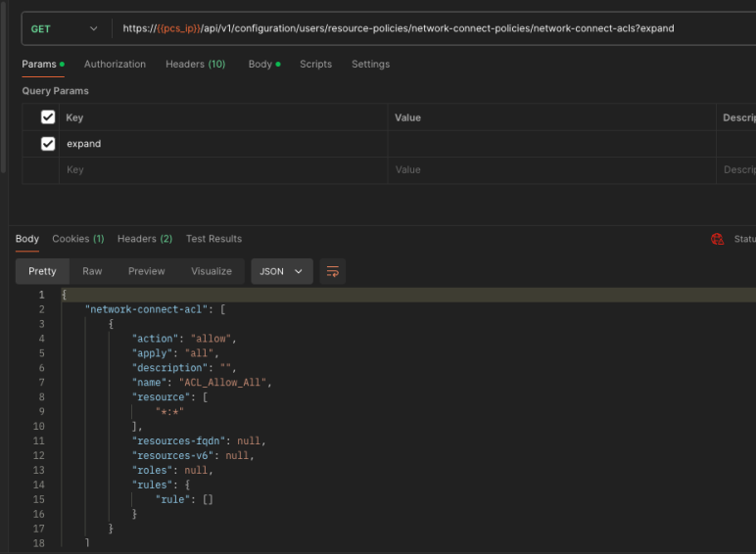The image size is (756, 554).
Task: Show the response Headers (2) tab
Action: pyautogui.click(x=144, y=239)
